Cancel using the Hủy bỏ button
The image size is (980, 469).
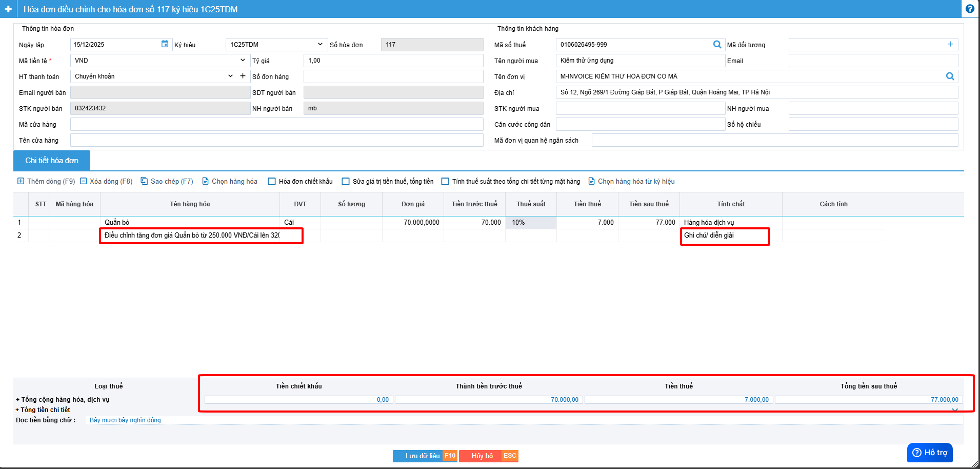(482, 456)
